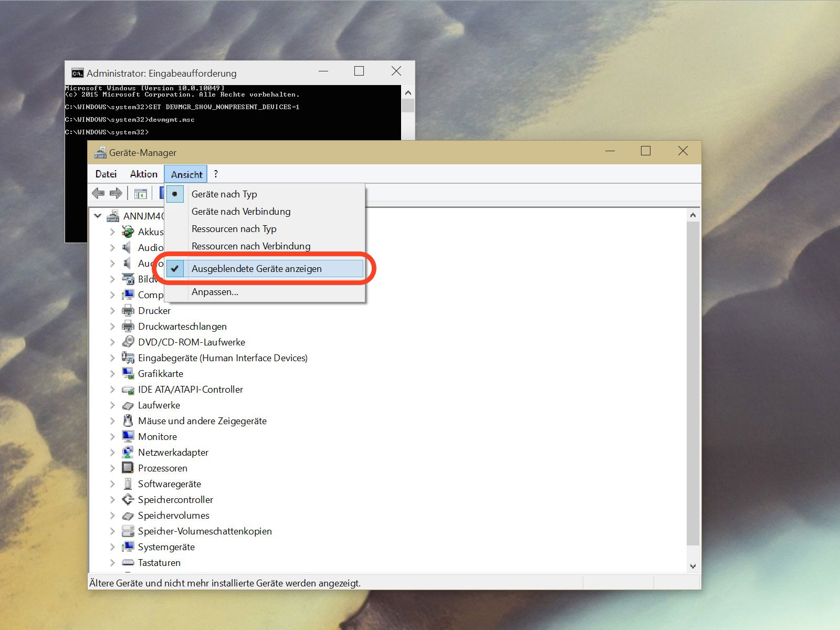Screen dimensions: 840x630
Task: Click the Systemgeräte icon
Action: (x=128, y=547)
